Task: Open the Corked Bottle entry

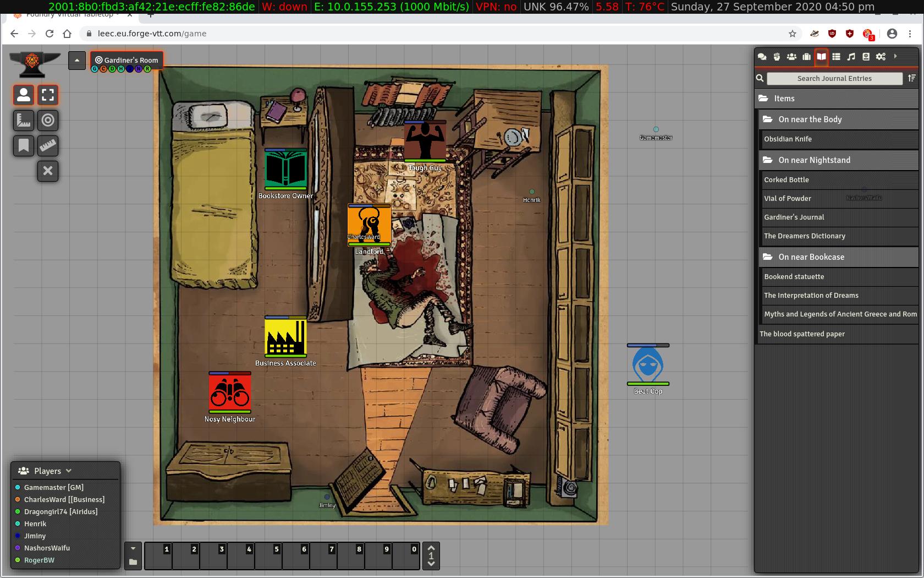Action: click(x=839, y=180)
